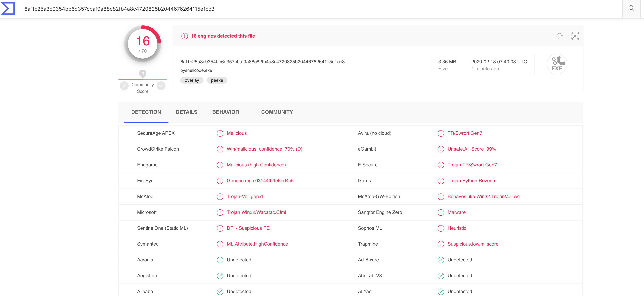Click the alert icon beside engines detected
The image size is (644, 296).
(x=185, y=36)
